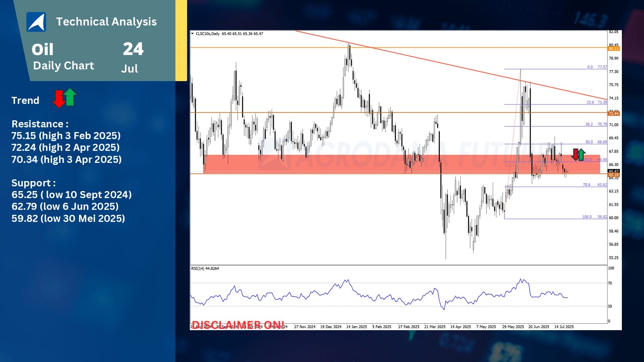Click the red DISCLAIMER ON text
The height and width of the screenshot is (362, 644).
[238, 324]
